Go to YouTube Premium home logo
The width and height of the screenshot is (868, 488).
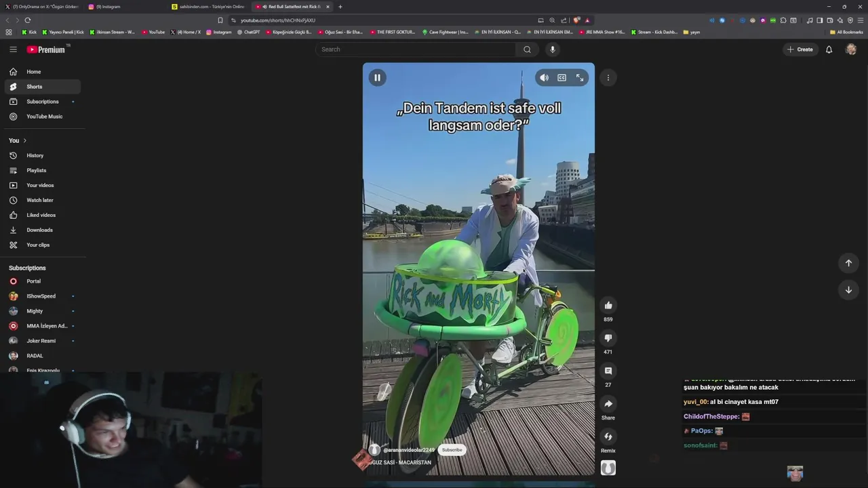47,49
